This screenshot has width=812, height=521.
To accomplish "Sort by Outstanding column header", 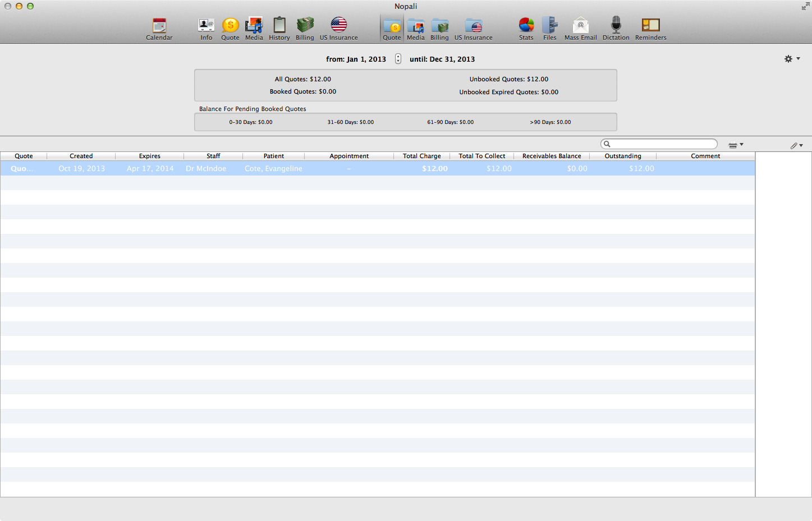I will pyautogui.click(x=623, y=156).
